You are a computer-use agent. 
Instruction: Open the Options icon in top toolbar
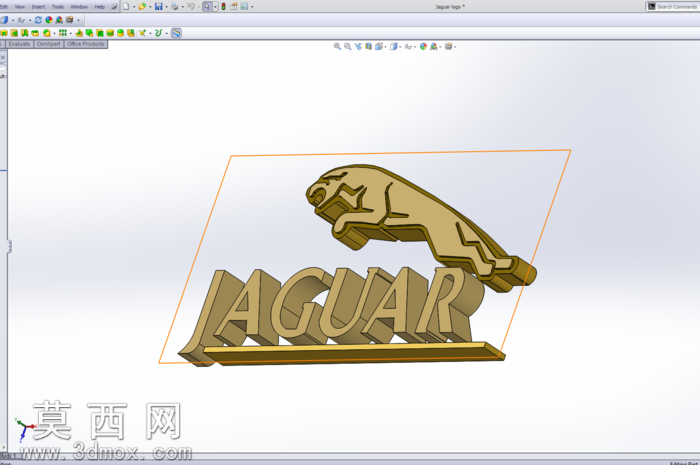point(244,7)
